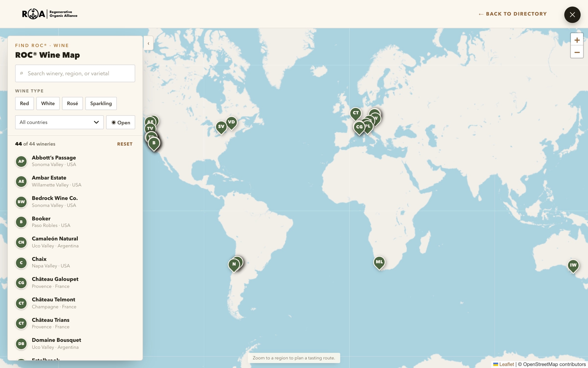Open Château Trians winery entry
Screen dimensions: 588x368
pyautogui.click(x=75, y=323)
